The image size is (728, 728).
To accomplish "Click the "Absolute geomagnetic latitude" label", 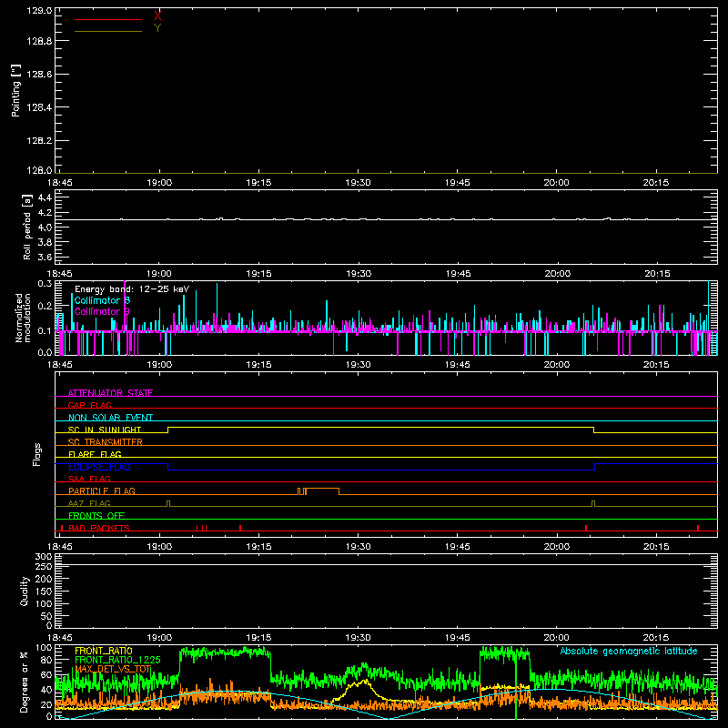I will click(x=629, y=651).
